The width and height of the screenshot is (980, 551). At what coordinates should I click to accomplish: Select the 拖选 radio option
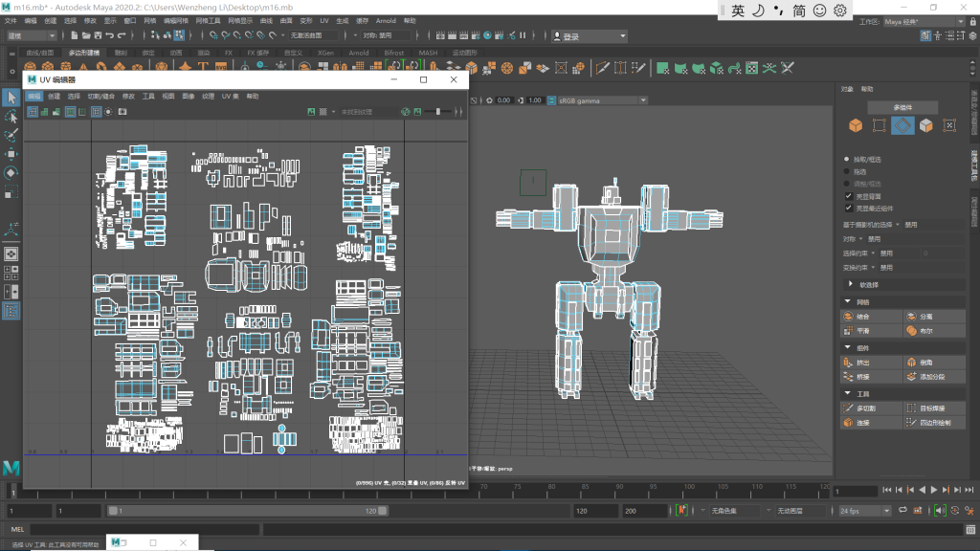pyautogui.click(x=847, y=171)
